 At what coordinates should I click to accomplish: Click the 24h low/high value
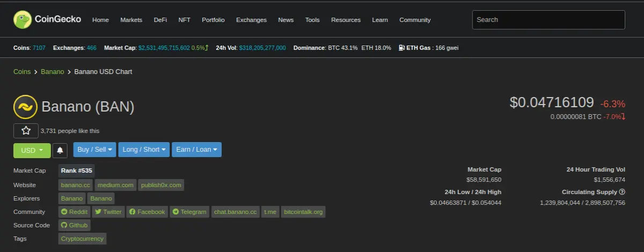pyautogui.click(x=465, y=203)
